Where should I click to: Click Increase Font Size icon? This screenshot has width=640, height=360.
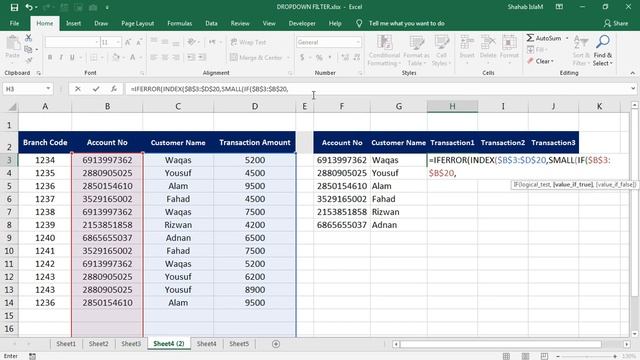128,42
